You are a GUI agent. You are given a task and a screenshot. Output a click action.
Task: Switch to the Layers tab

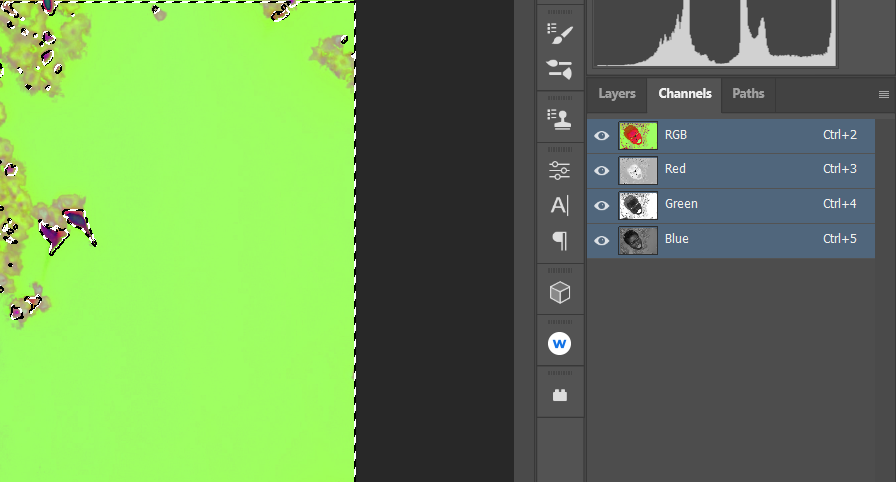pos(617,94)
